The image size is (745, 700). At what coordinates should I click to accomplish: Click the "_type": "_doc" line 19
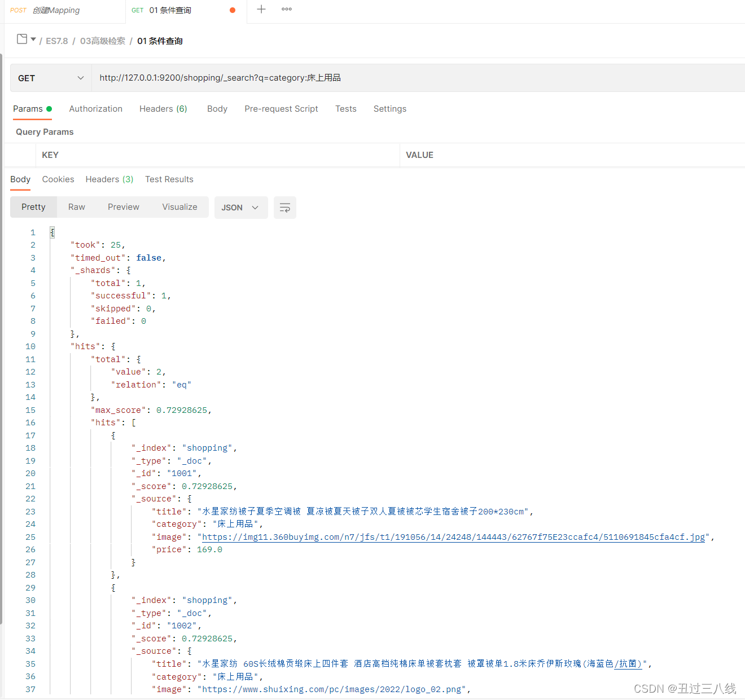172,461
